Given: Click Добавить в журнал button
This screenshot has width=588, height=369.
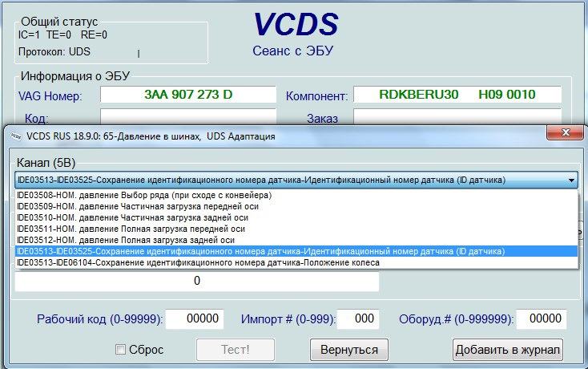Looking at the screenshot, I should pos(508,350).
